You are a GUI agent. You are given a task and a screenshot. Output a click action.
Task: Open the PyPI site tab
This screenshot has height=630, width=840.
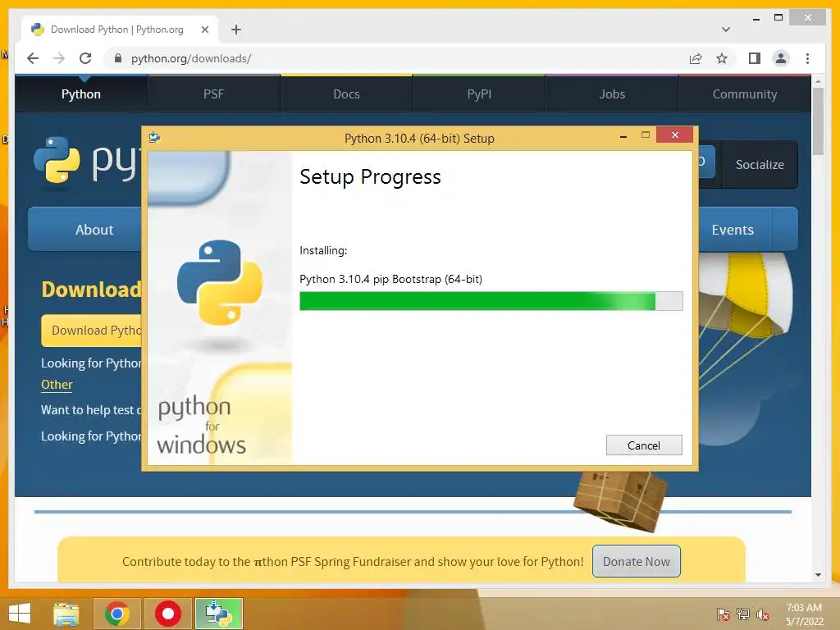click(479, 94)
